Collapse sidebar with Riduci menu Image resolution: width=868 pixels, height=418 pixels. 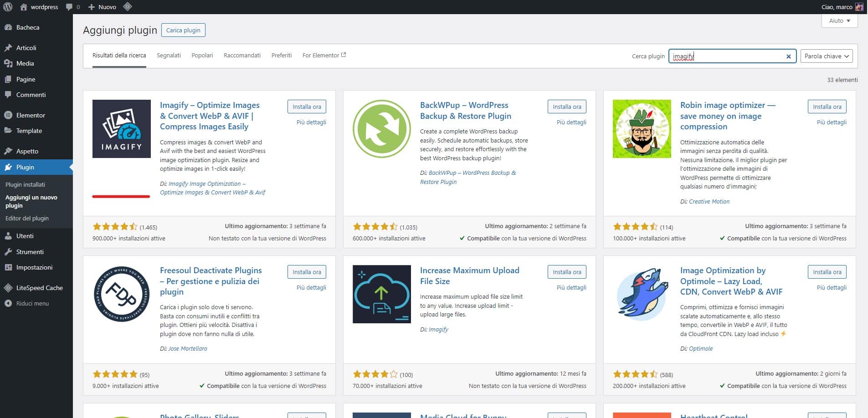click(x=36, y=303)
